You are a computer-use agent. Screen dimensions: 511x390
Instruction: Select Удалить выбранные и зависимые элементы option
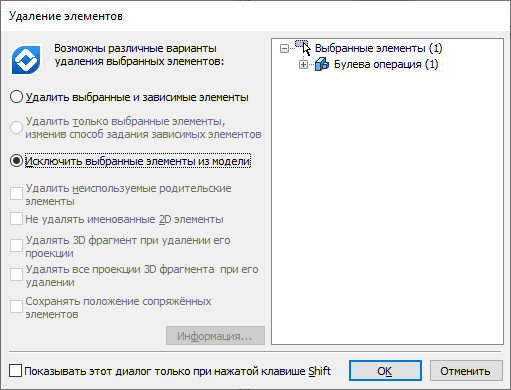16,97
